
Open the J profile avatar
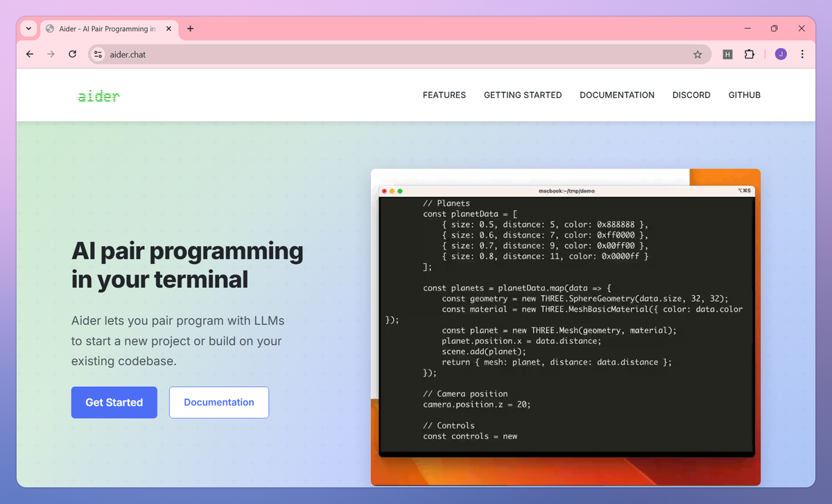pos(781,54)
